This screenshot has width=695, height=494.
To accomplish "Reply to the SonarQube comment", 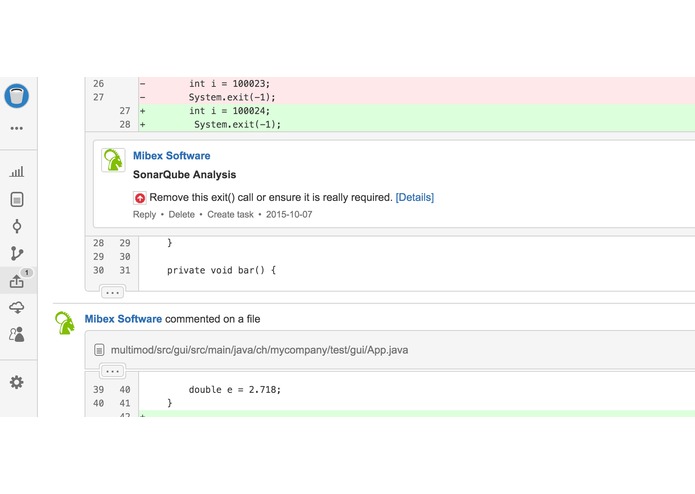I will 144,214.
